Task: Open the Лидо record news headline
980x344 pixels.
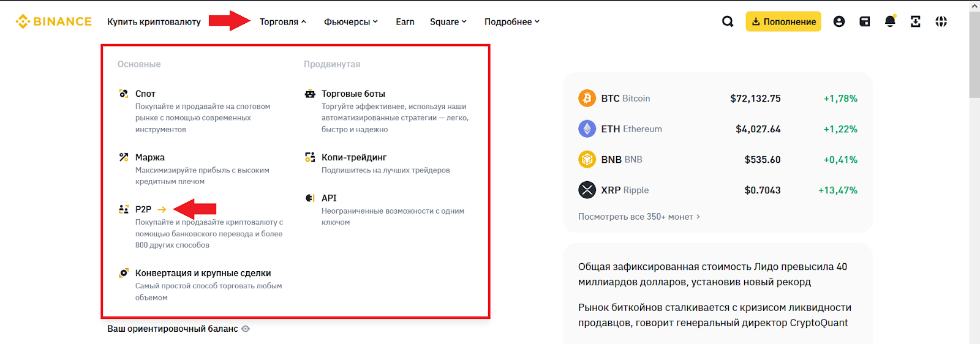Action: click(x=713, y=274)
